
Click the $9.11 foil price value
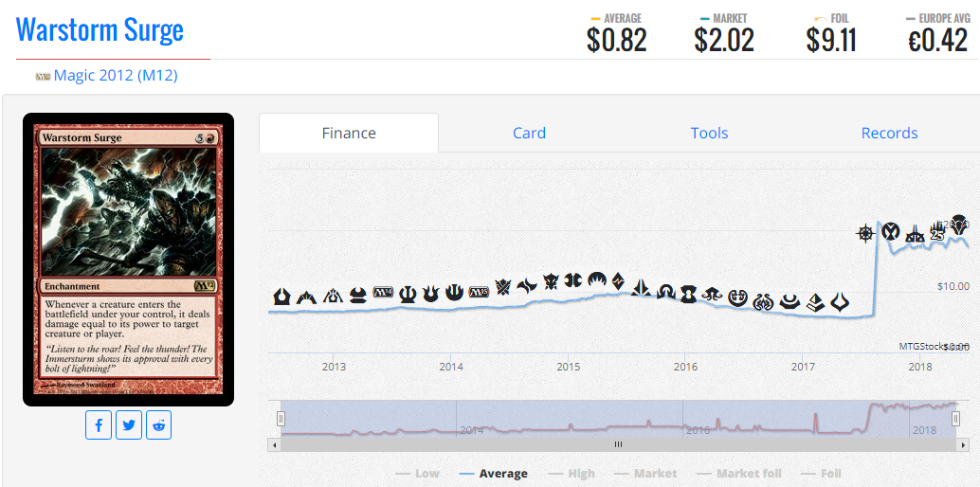pos(830,41)
